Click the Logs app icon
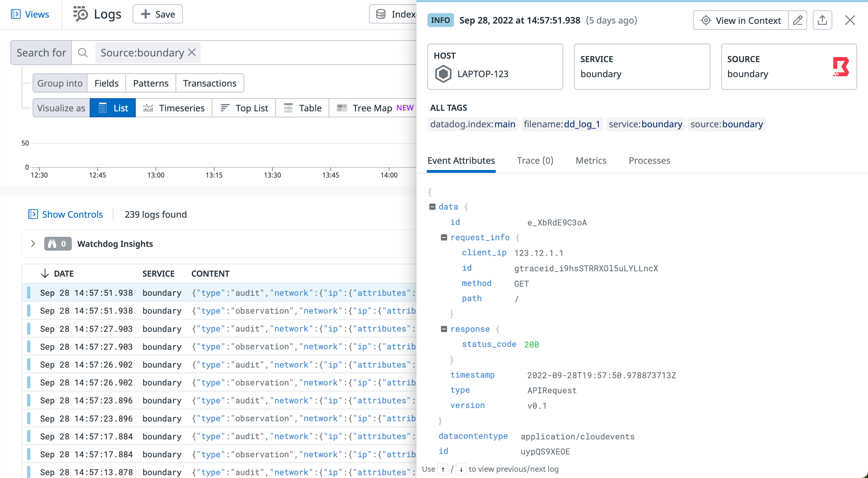The image size is (868, 478). pyautogui.click(x=81, y=14)
